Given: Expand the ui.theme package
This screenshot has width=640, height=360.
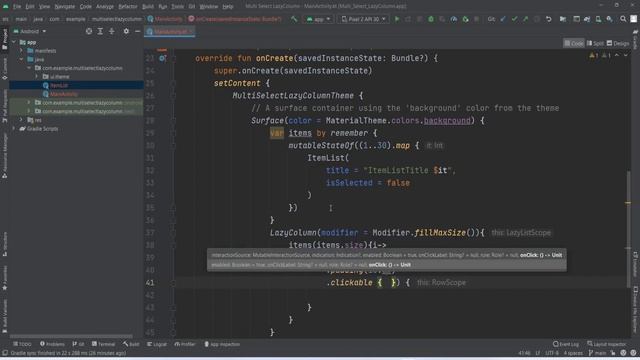Looking at the screenshot, I should click(37, 76).
